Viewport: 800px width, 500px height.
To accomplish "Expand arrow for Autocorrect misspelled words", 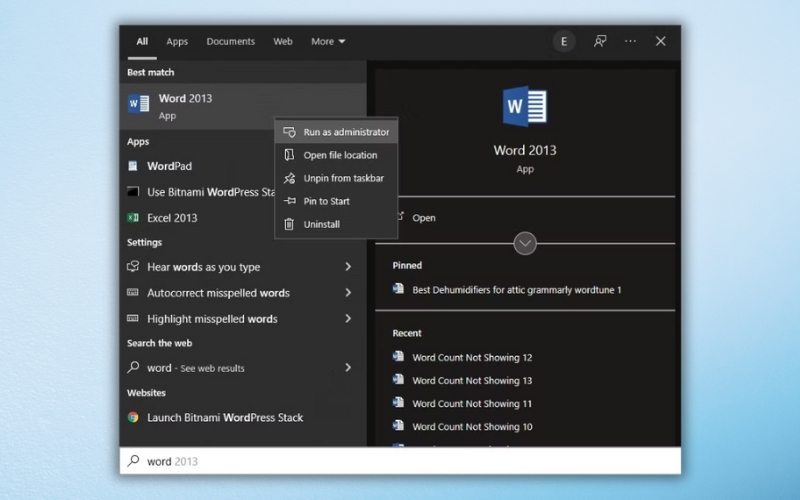I will point(348,292).
